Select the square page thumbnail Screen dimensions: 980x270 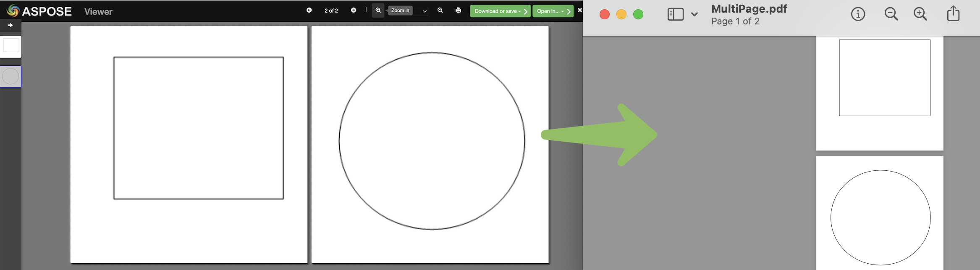11,46
